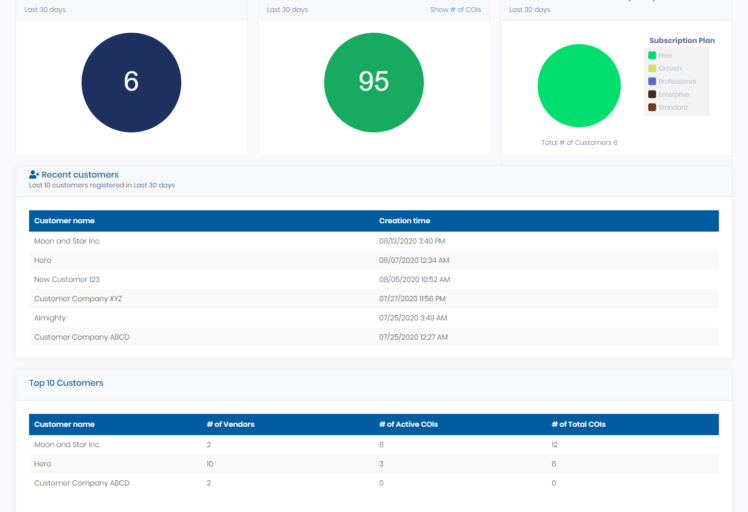
Task: Select New Customer 123 row
Action: click(67, 280)
